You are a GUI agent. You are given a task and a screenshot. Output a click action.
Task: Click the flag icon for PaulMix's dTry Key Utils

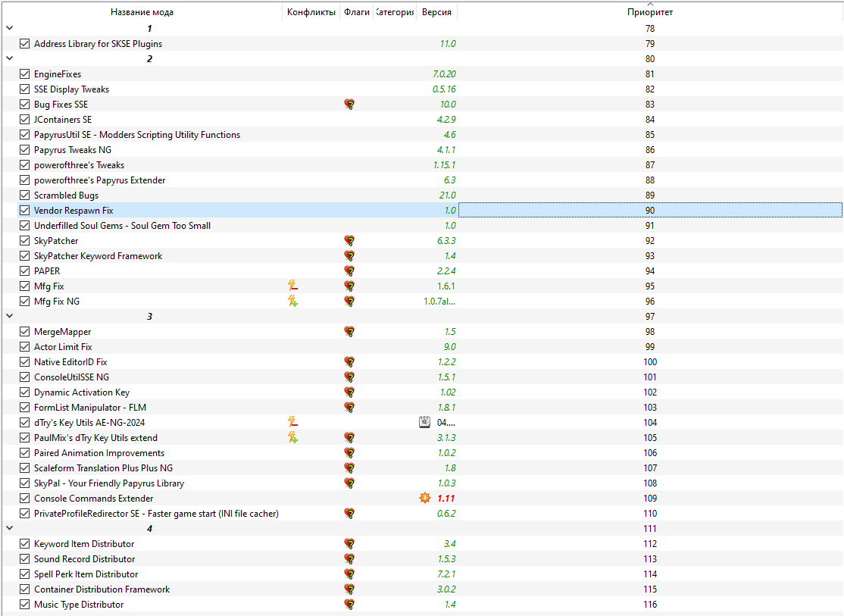pos(349,438)
